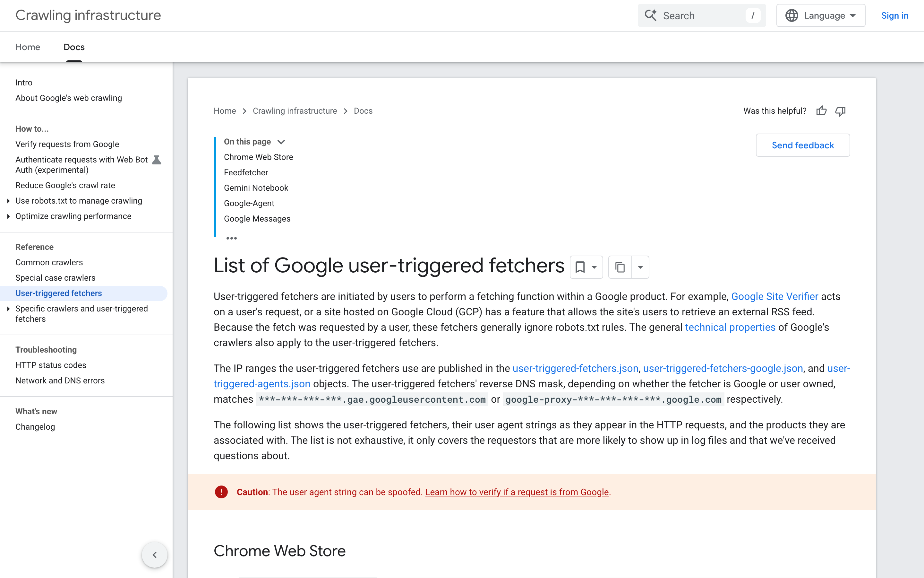Open user-triggered-agents.json link

[262, 384]
